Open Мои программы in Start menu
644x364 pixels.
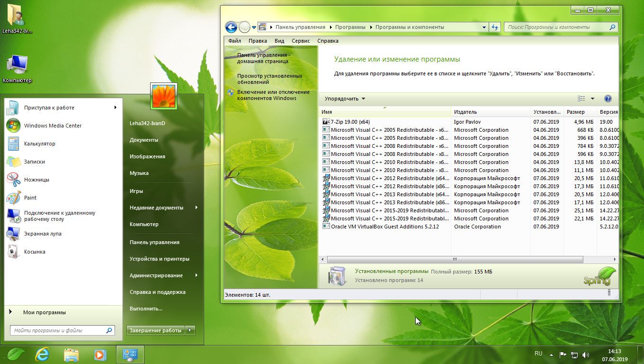pos(62,312)
